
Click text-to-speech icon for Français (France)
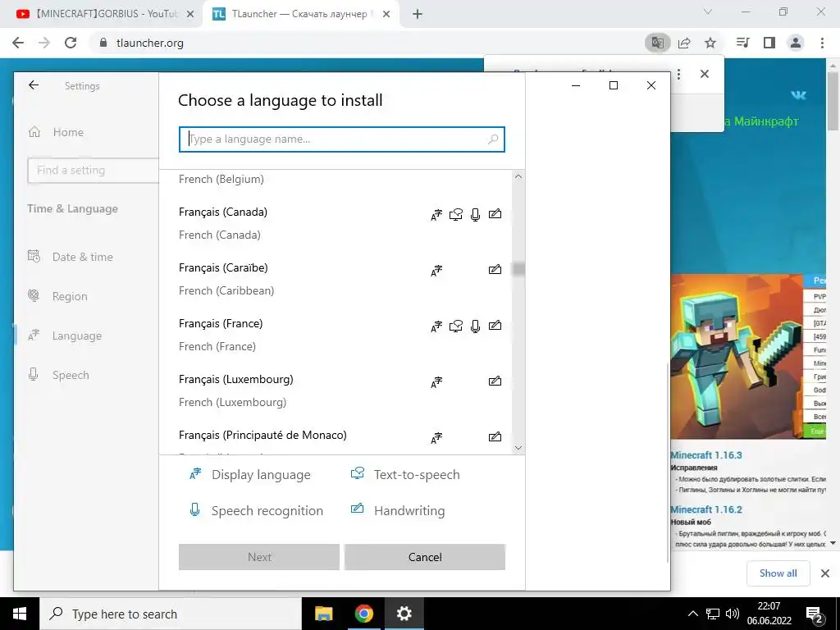(456, 326)
